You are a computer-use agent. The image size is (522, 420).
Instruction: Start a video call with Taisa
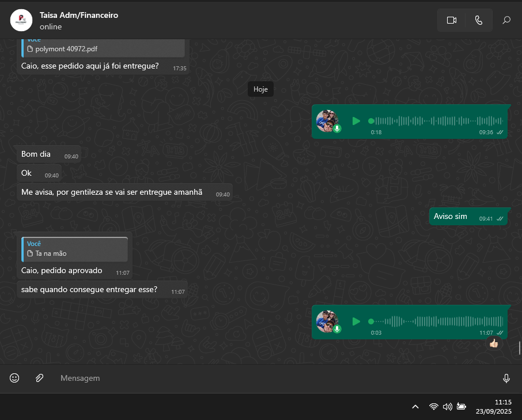pos(451,20)
